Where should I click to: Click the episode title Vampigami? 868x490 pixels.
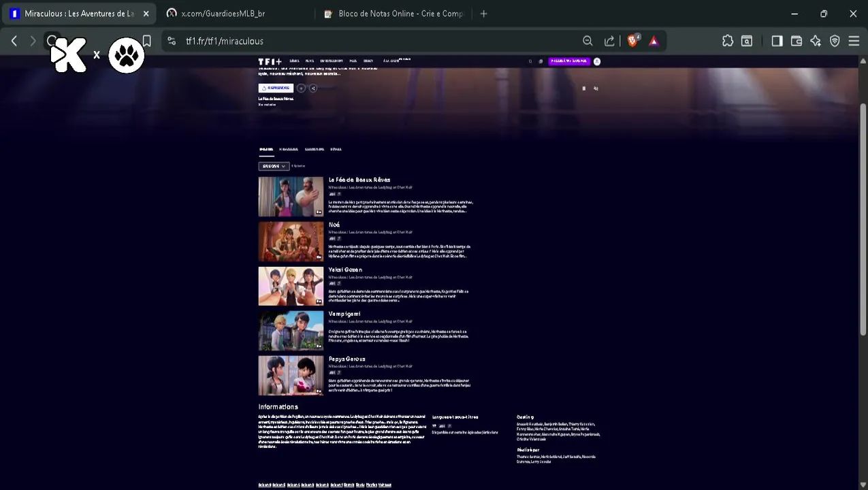coord(344,314)
